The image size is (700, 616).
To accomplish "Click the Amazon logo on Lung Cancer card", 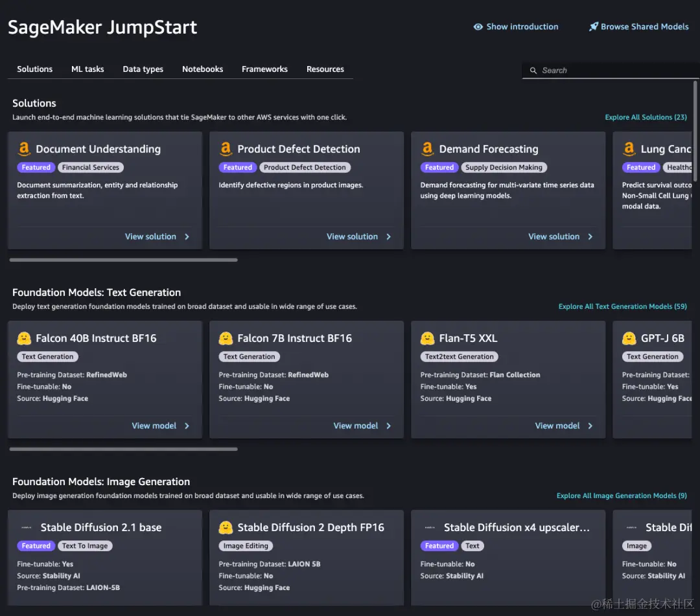I will (x=629, y=149).
